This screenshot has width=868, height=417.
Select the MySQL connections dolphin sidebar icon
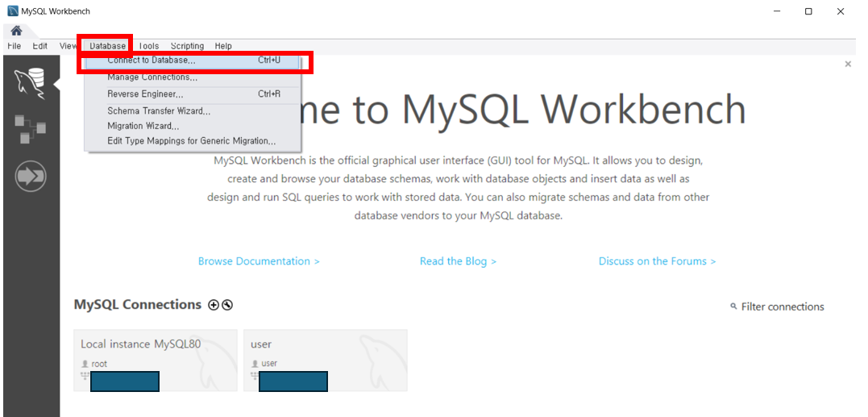[30, 83]
